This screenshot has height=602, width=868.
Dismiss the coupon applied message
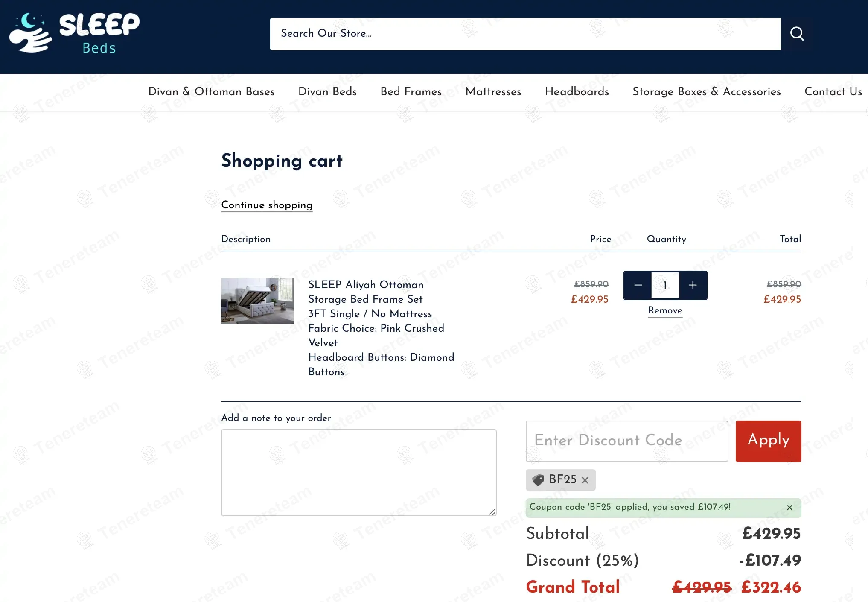[x=789, y=508]
